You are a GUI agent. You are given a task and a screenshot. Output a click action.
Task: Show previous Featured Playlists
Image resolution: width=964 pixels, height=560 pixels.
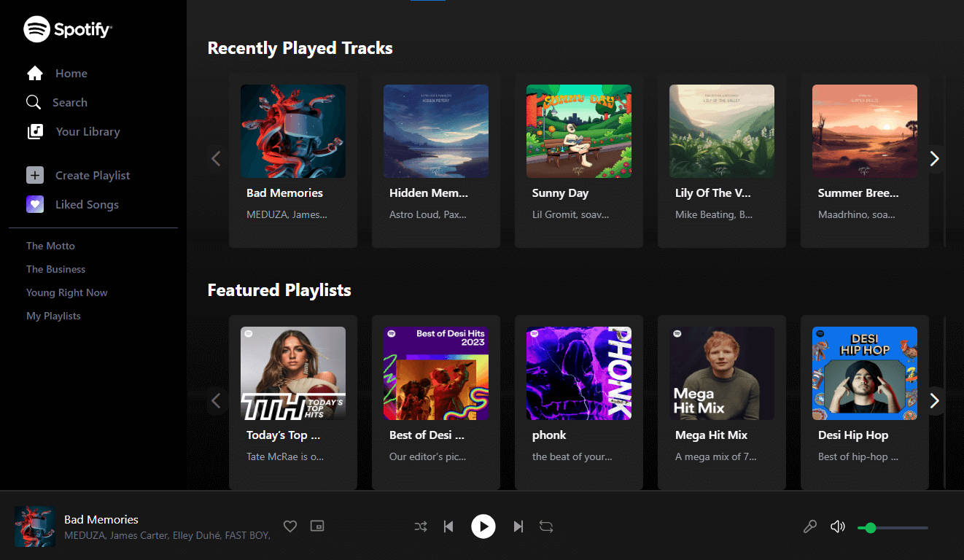pyautogui.click(x=216, y=400)
